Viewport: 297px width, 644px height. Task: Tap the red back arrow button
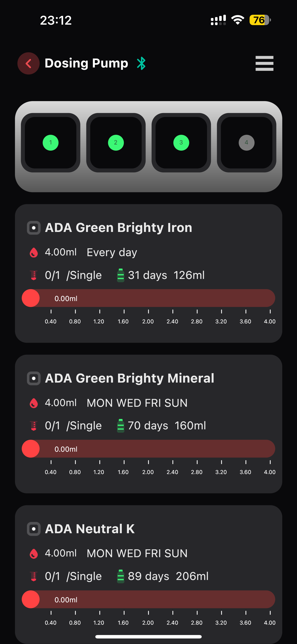[28, 63]
